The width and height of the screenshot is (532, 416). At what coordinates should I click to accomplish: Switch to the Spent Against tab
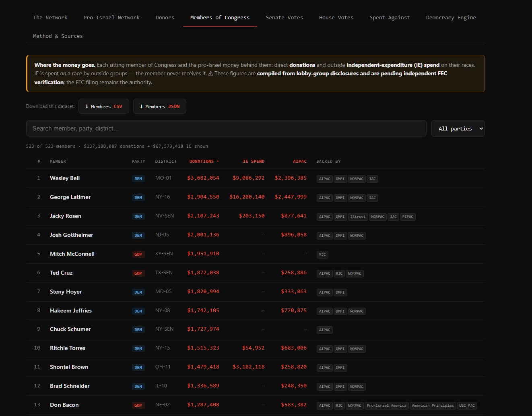(390, 18)
